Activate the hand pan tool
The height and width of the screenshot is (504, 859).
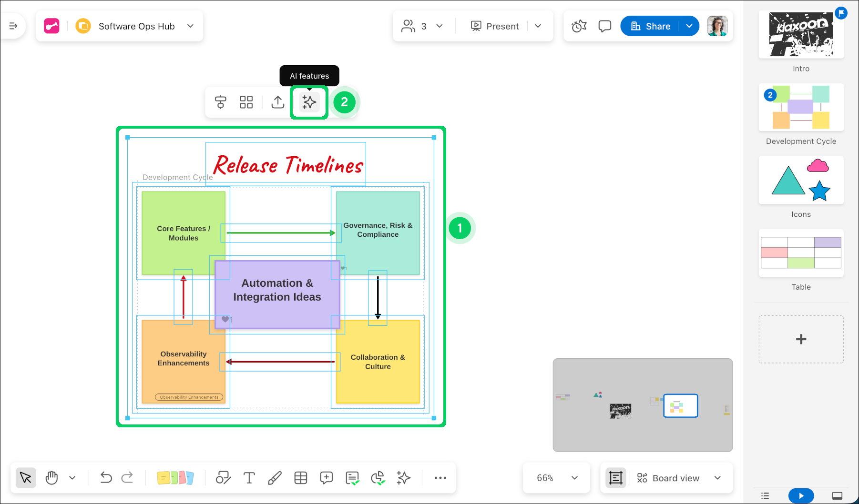pos(51,478)
